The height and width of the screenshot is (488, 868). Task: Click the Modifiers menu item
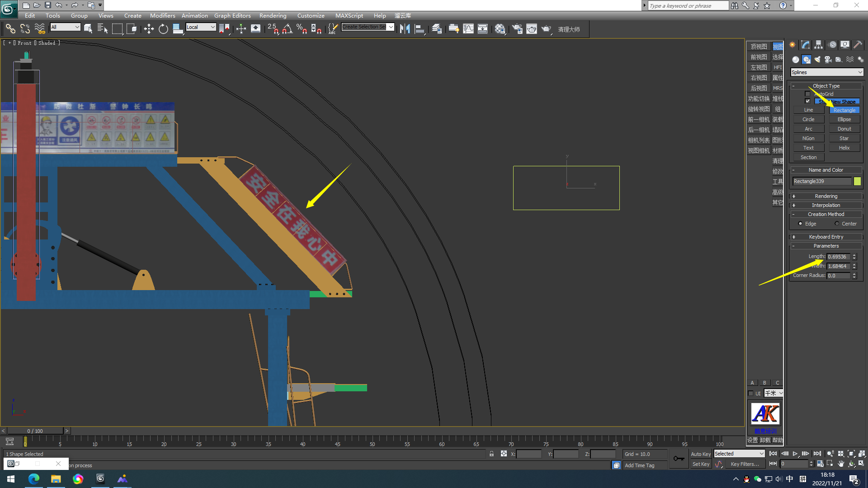pyautogui.click(x=162, y=15)
